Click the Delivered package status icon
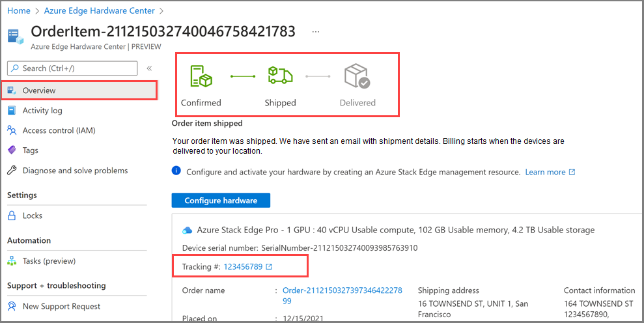This screenshot has height=323, width=644. 357,76
